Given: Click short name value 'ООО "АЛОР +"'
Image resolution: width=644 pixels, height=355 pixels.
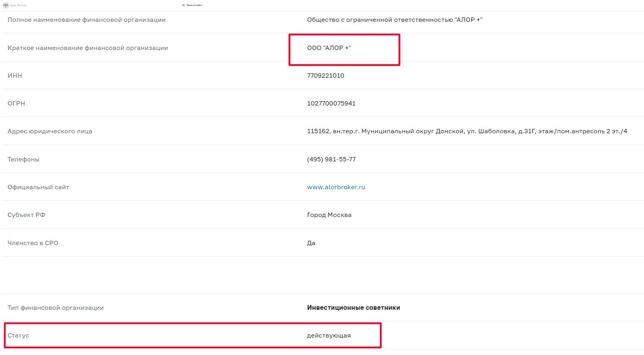Looking at the screenshot, I should click(329, 48).
